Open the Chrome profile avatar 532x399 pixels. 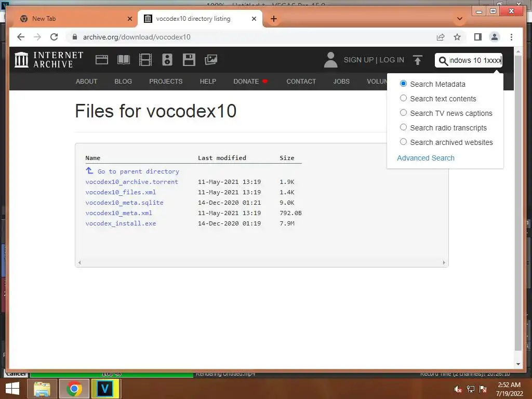point(495,37)
